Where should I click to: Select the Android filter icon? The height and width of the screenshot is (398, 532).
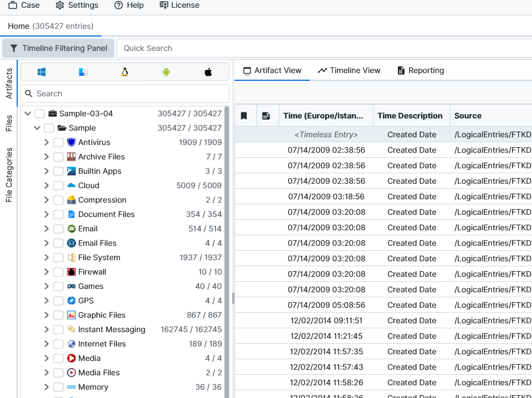(166, 72)
